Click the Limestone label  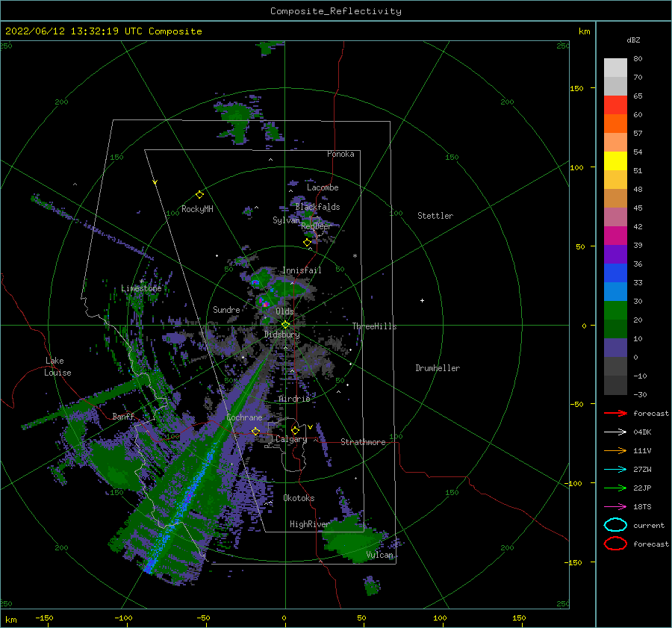(141, 288)
